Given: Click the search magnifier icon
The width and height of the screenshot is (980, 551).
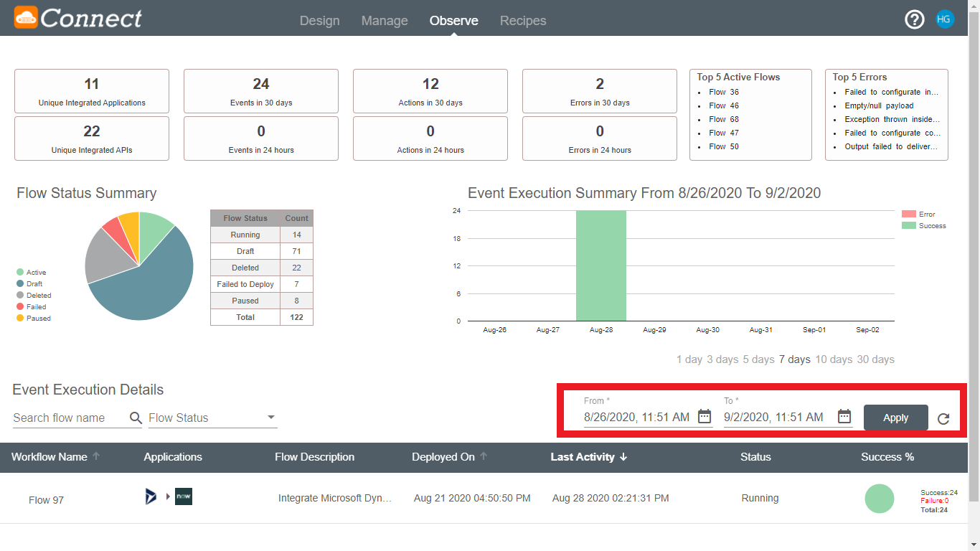Looking at the screenshot, I should 136,418.
